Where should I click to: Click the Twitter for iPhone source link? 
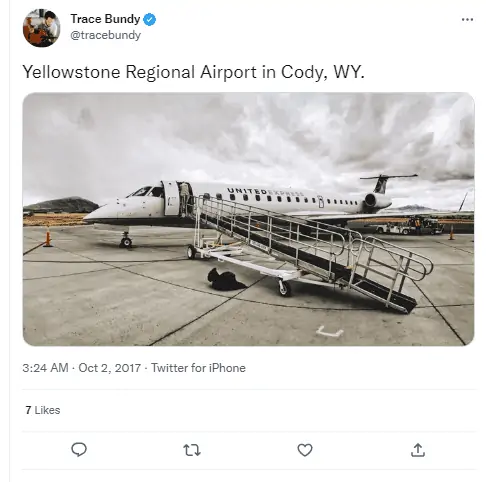[x=198, y=368]
